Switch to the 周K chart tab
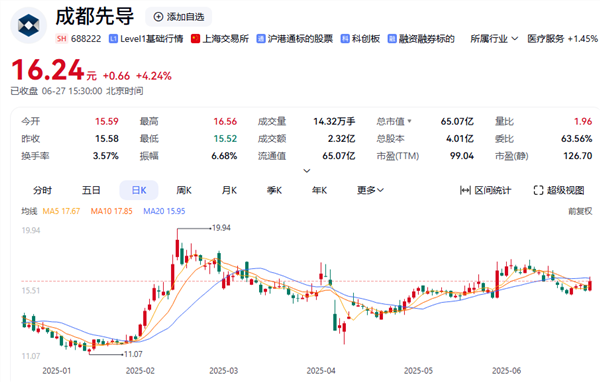Viewport: 600px width, 382px height. (184, 190)
